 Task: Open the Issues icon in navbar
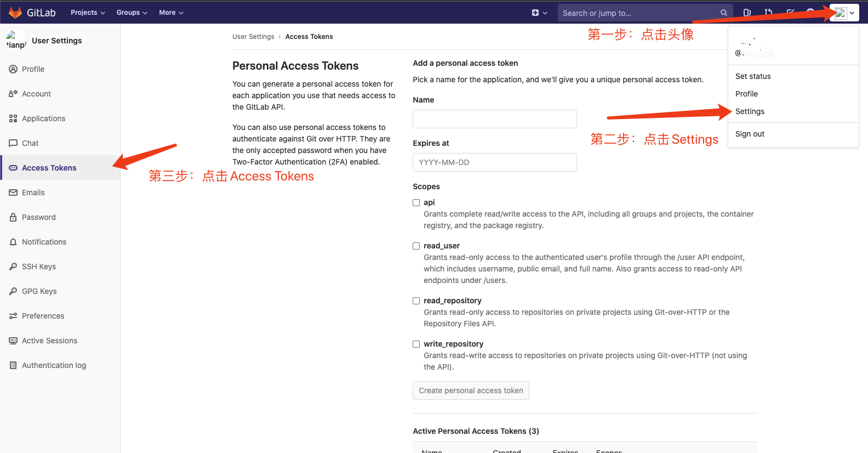(747, 13)
